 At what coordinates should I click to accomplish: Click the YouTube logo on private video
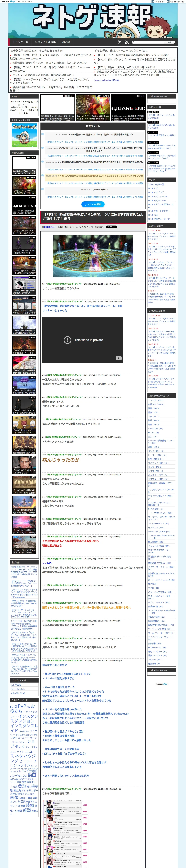pyautogui.click(x=118, y=358)
